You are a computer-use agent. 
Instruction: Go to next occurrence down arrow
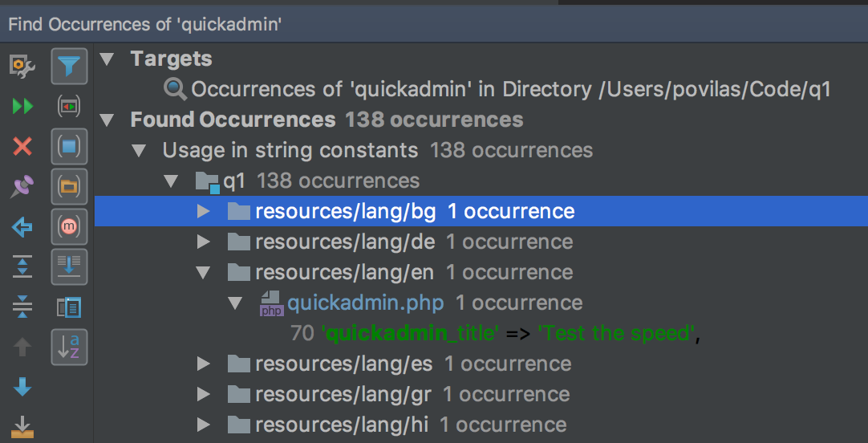point(22,387)
